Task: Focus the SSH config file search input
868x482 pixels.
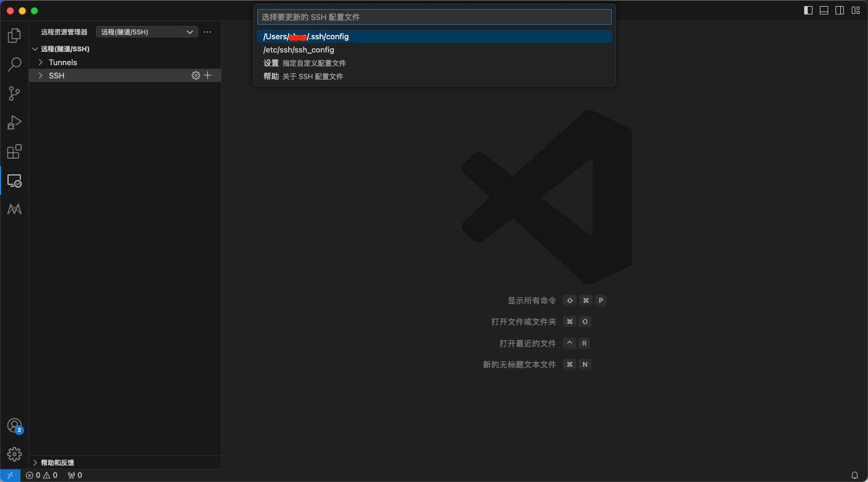Action: click(434, 17)
